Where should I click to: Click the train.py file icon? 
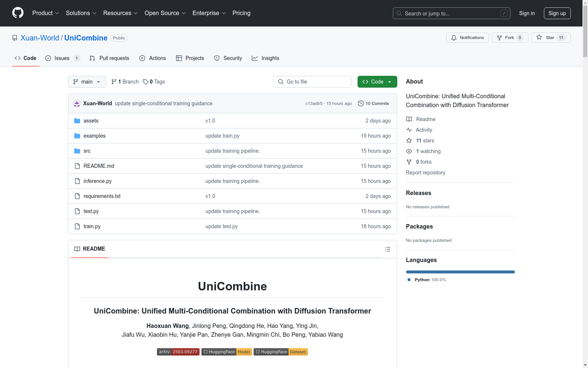[77, 226]
